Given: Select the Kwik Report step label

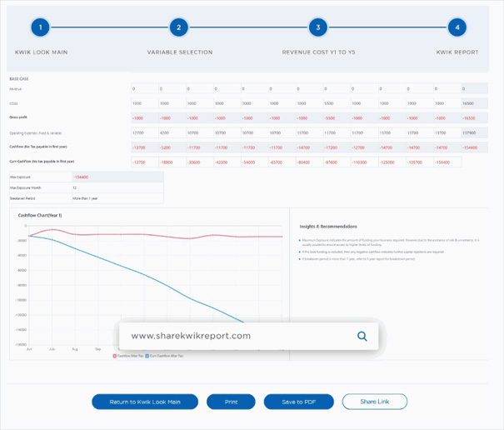Looking at the screenshot, I should coord(457,52).
